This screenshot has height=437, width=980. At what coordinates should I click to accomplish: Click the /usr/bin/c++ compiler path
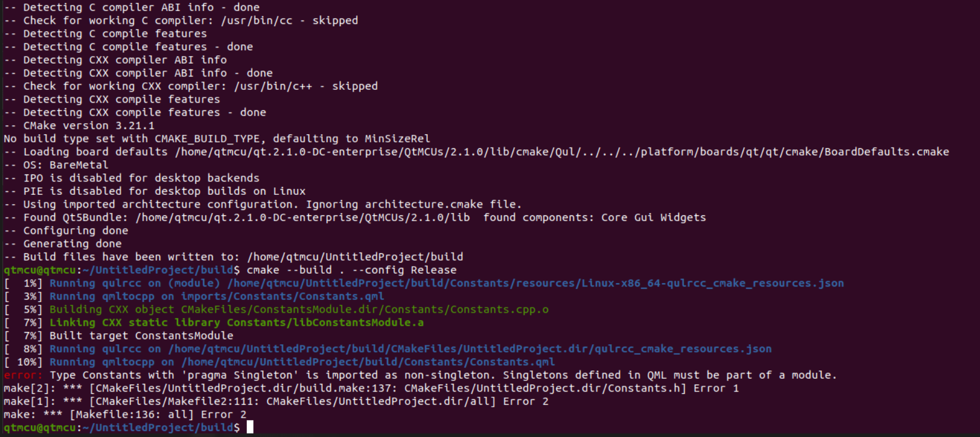[x=273, y=86]
